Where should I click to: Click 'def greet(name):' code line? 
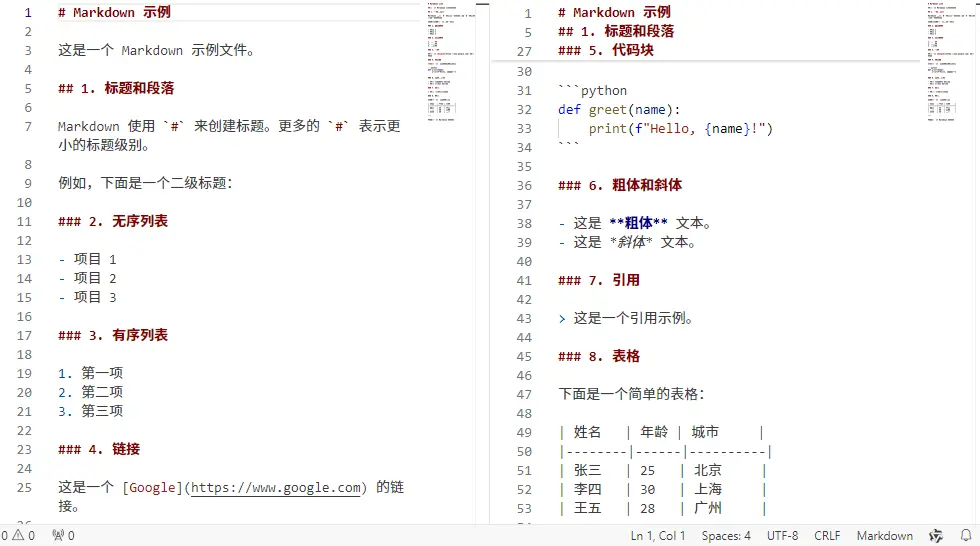tap(619, 110)
